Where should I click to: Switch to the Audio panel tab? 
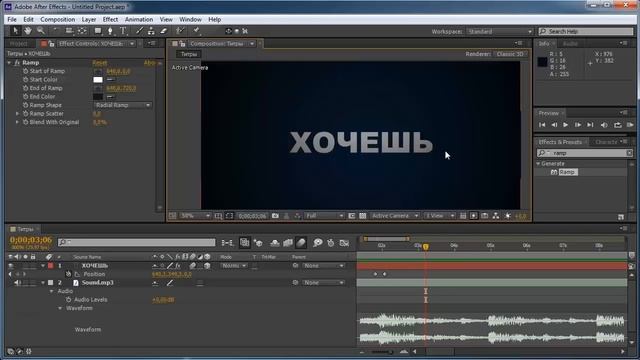click(x=570, y=44)
